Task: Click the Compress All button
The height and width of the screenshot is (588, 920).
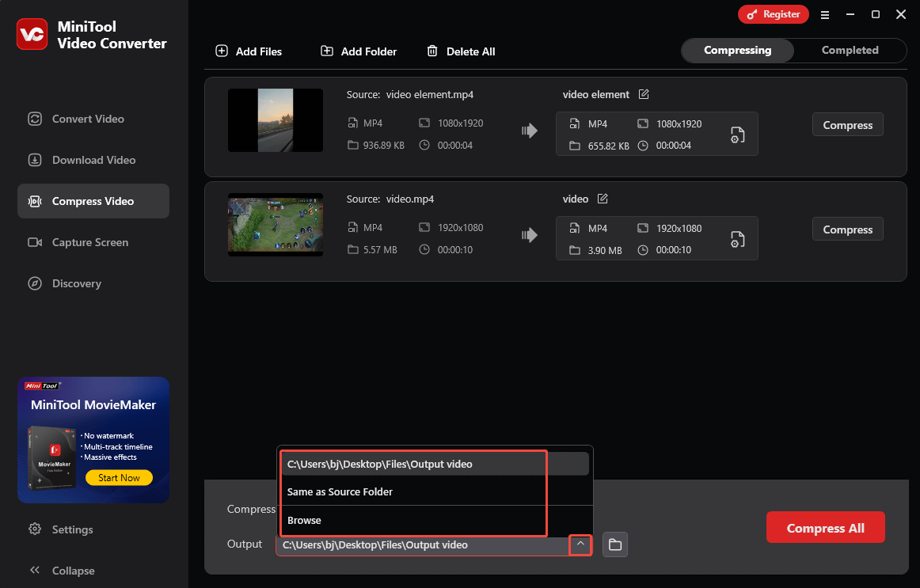Action: click(825, 528)
